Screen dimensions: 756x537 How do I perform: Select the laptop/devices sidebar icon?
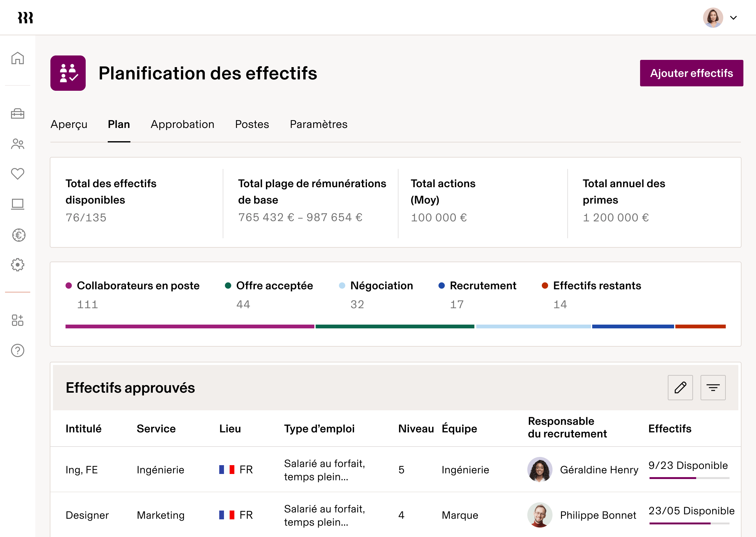pos(18,204)
